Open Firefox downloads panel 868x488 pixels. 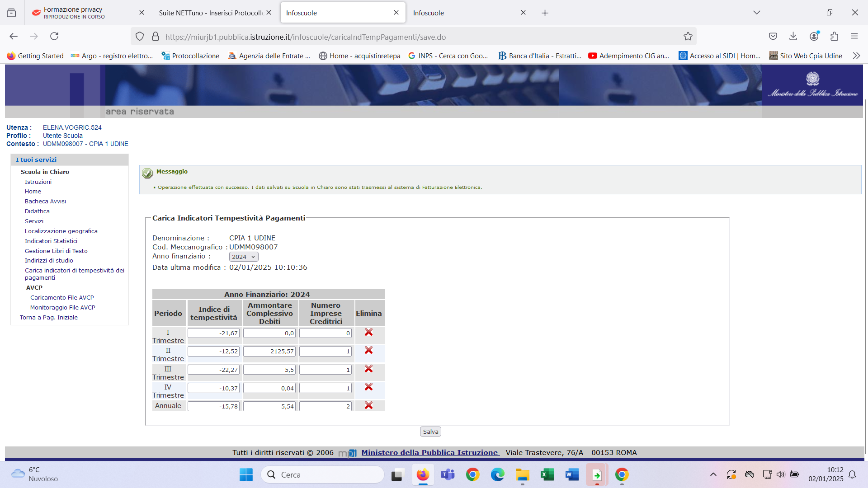[793, 36]
